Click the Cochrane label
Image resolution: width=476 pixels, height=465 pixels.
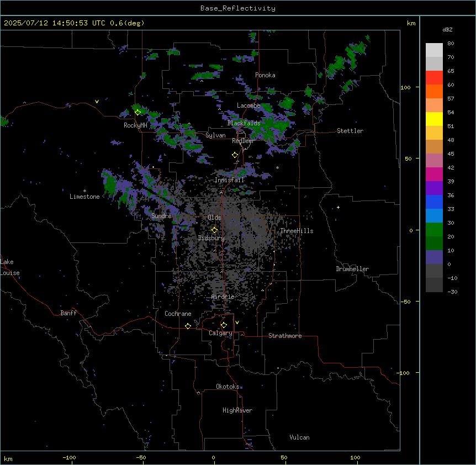178,314
